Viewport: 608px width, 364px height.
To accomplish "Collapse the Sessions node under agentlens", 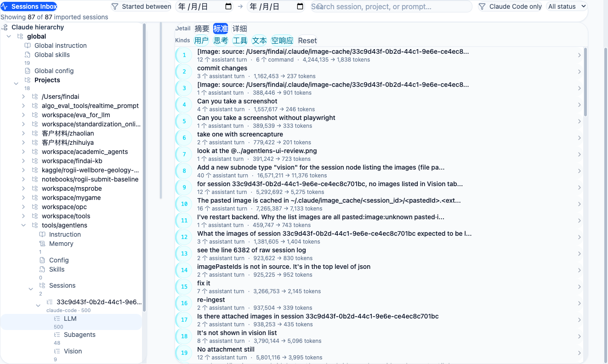I will 31,289.
